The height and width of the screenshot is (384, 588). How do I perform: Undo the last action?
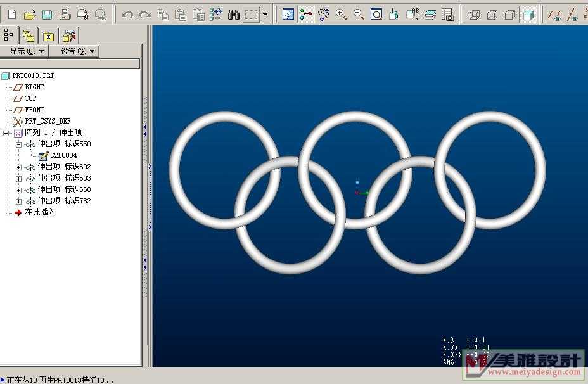point(127,15)
